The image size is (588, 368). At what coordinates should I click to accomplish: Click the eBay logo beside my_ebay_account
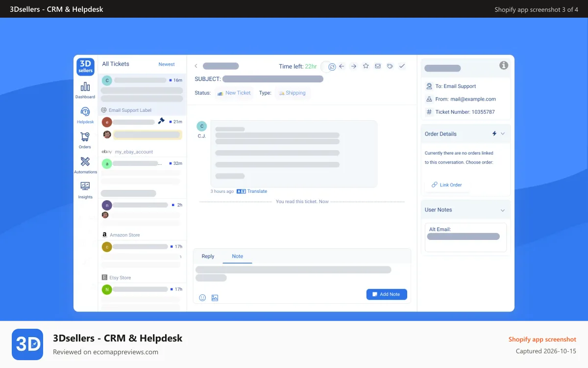pyautogui.click(x=107, y=152)
